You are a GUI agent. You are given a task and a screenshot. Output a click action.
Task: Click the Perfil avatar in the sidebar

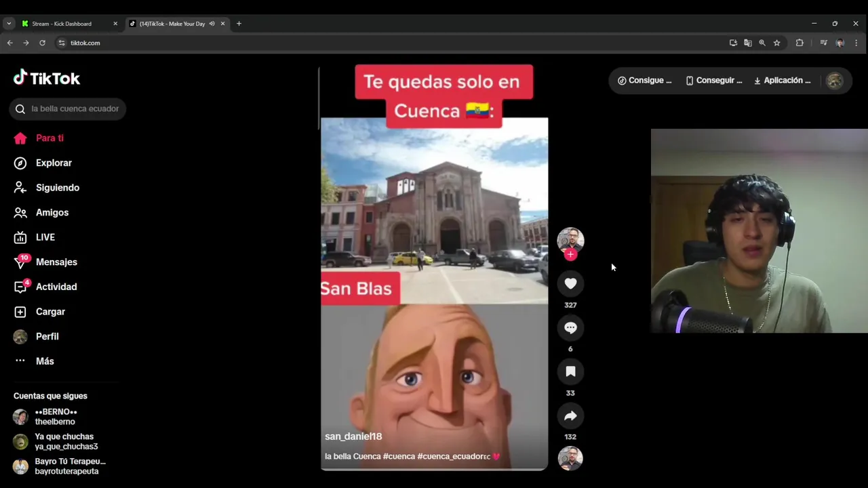click(20, 337)
